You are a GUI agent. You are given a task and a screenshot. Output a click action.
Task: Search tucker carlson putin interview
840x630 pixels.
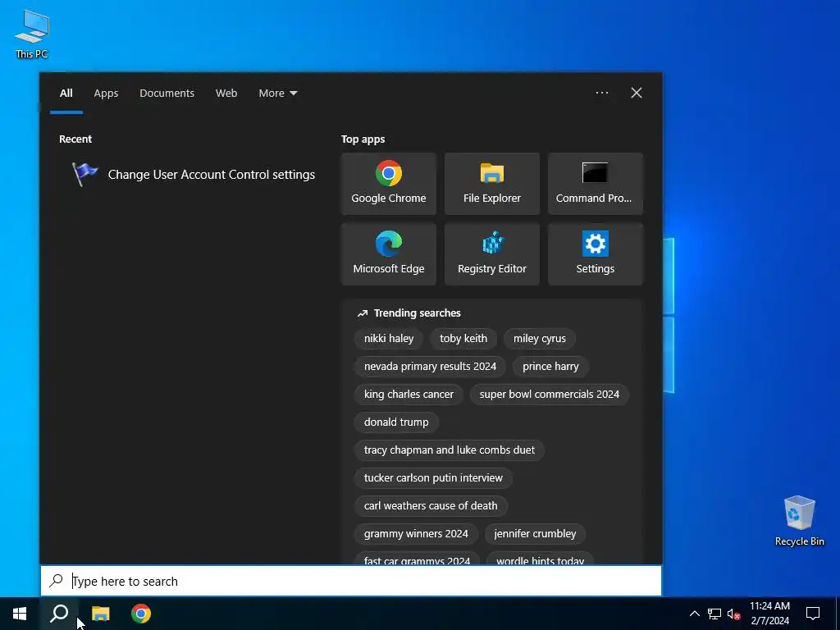tap(433, 478)
